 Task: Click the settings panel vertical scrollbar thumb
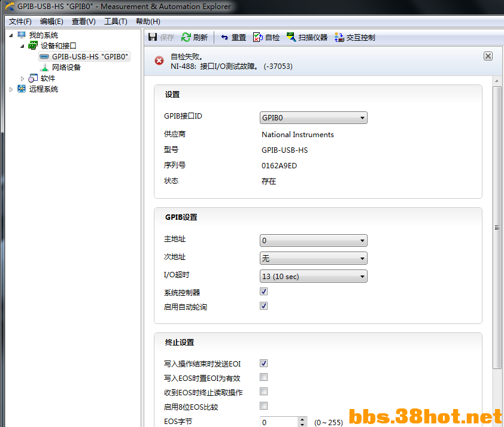(x=497, y=228)
